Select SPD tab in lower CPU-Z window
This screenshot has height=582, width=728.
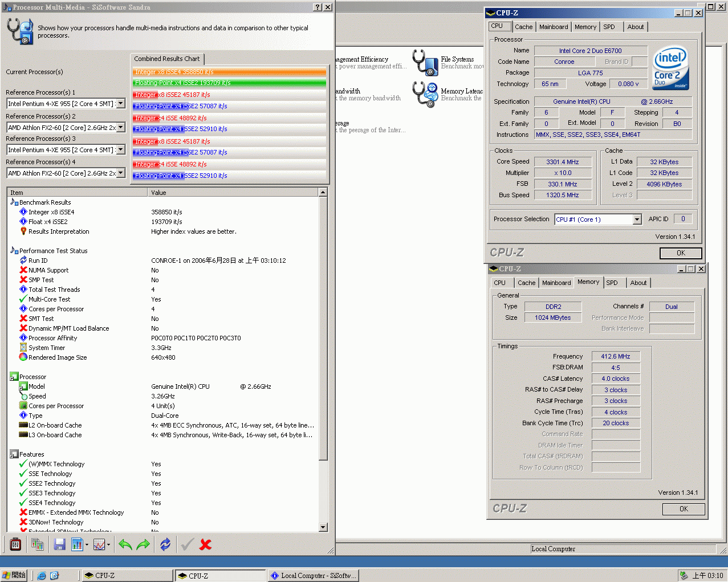pyautogui.click(x=612, y=283)
